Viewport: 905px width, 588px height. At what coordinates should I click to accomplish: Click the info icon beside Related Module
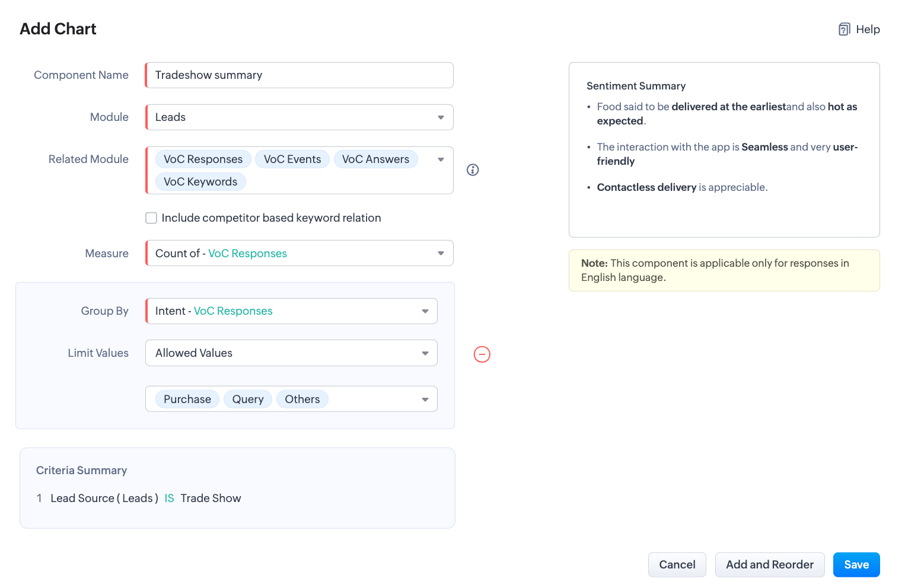tap(473, 170)
